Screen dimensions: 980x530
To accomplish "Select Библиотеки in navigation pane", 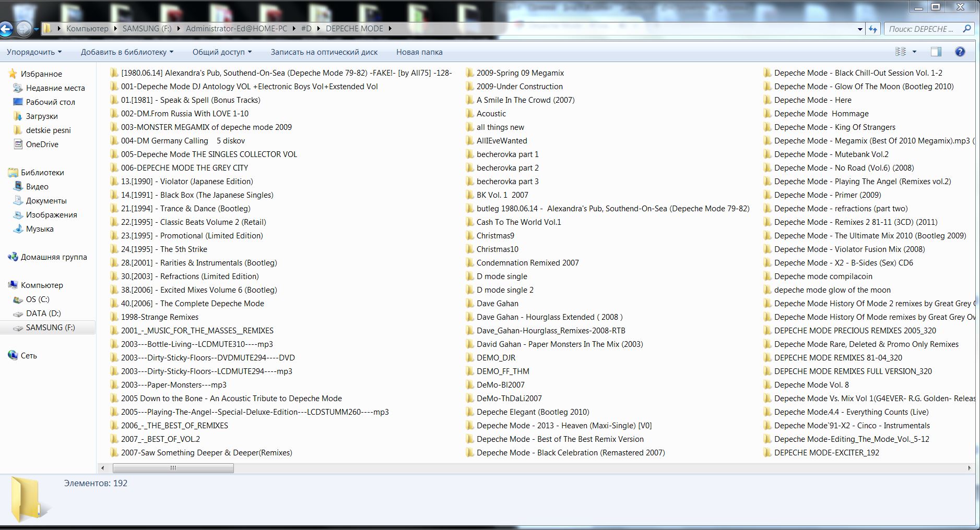I will (x=42, y=173).
